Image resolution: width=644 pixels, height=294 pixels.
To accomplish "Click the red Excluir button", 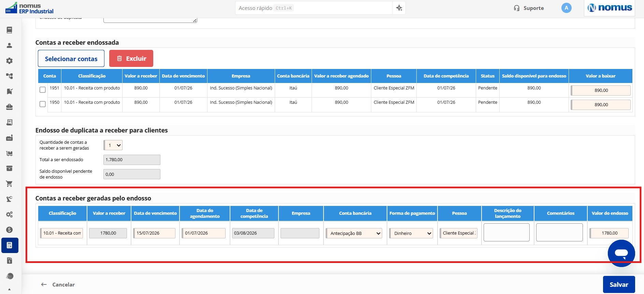I will [x=131, y=58].
